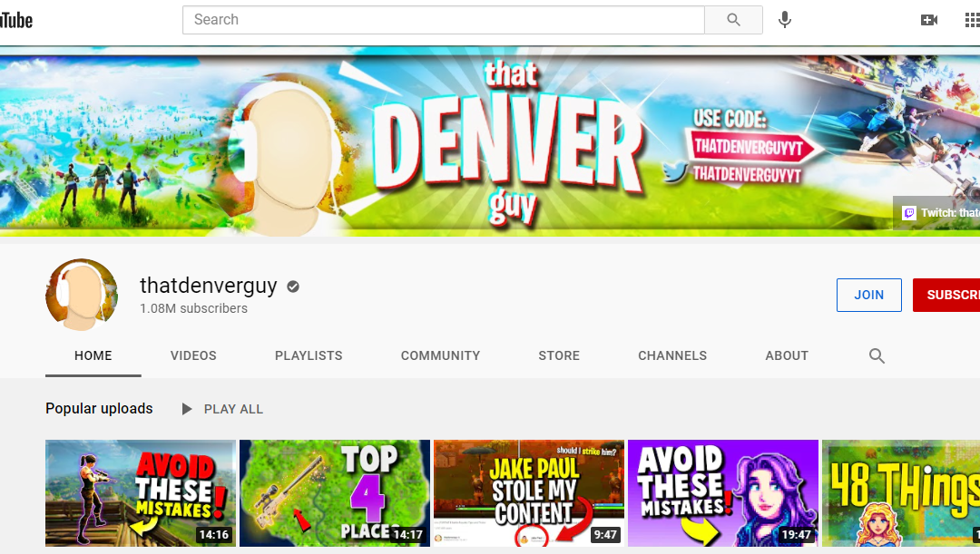
Task: Click the thatdenverguy channel name
Action: [x=208, y=286]
